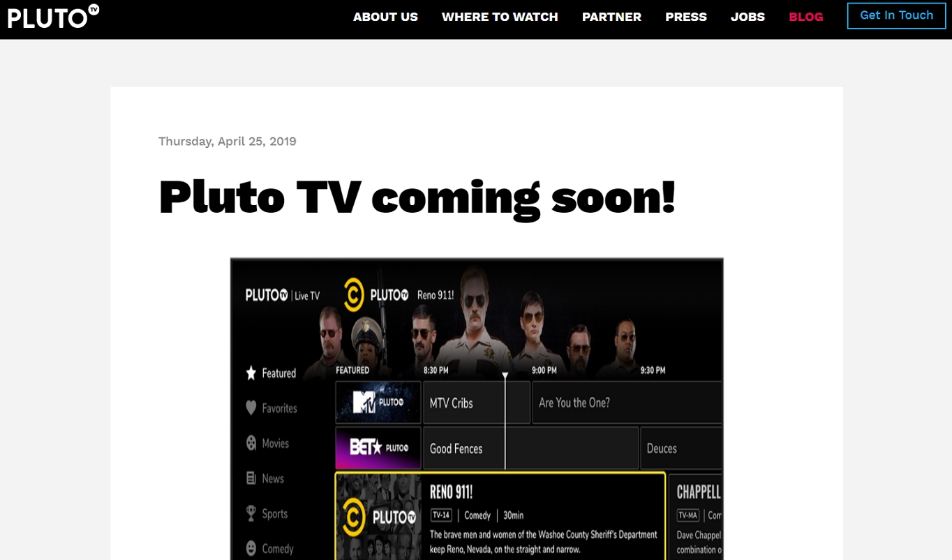Go to Where To Watch
The height and width of the screenshot is (560, 952).
[500, 17]
